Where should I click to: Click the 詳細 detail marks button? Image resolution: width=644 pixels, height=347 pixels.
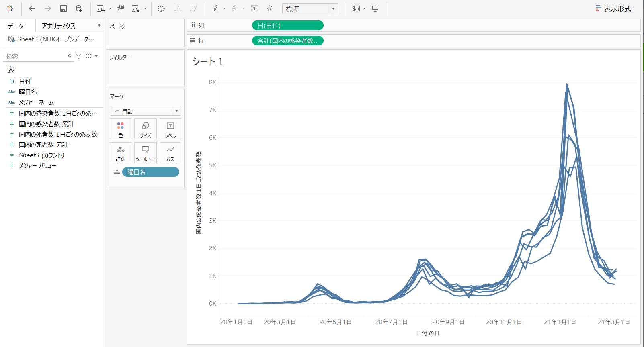pos(121,153)
